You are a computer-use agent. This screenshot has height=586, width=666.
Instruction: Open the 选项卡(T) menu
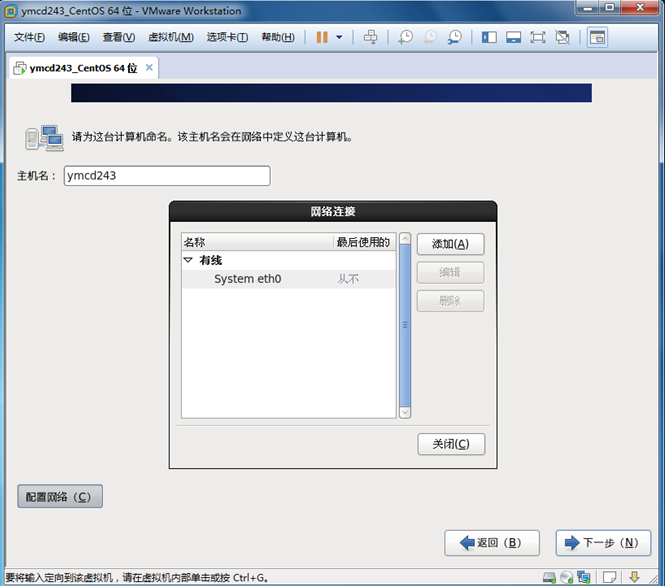(x=227, y=37)
